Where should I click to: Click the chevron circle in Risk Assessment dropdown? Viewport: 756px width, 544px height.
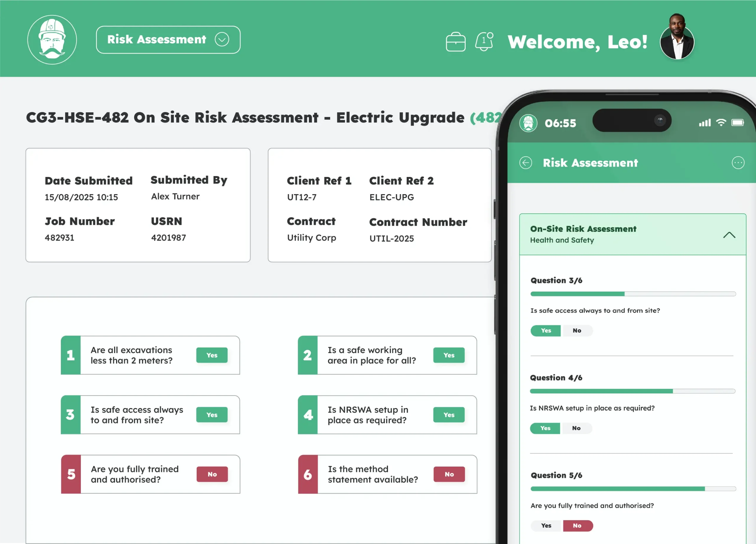[x=222, y=39]
